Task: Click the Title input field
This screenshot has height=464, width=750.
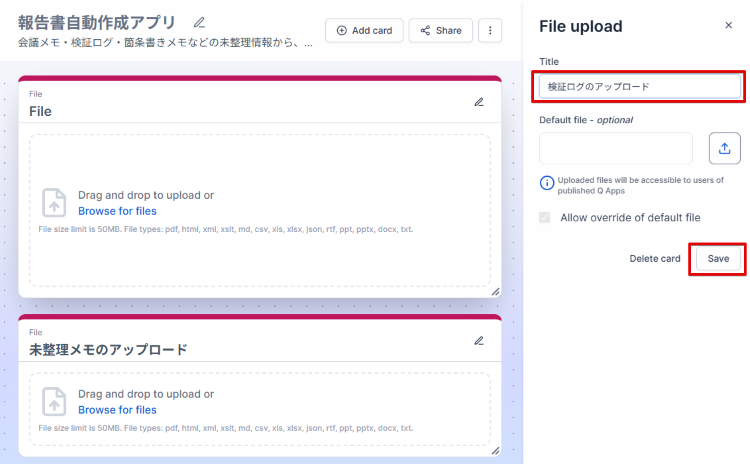Action: (x=640, y=87)
